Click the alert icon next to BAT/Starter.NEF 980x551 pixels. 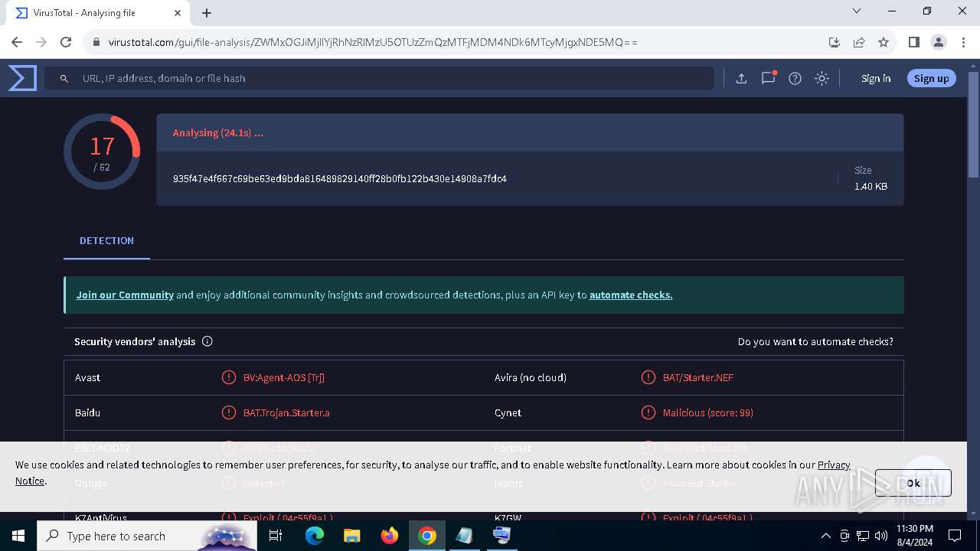point(648,377)
